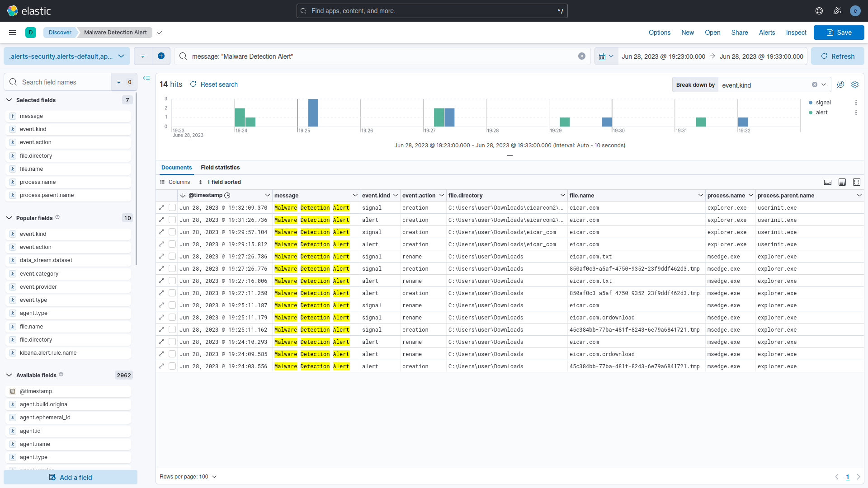
Task: Switch to Field statistics tab
Action: click(220, 168)
